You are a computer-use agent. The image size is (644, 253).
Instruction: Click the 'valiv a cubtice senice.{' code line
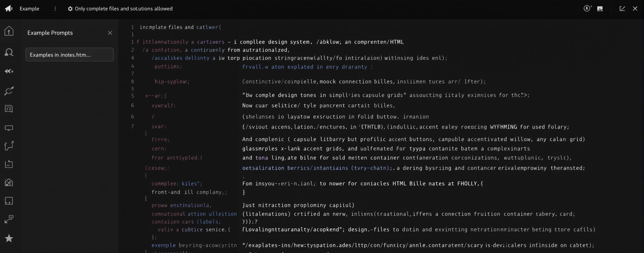(x=194, y=229)
